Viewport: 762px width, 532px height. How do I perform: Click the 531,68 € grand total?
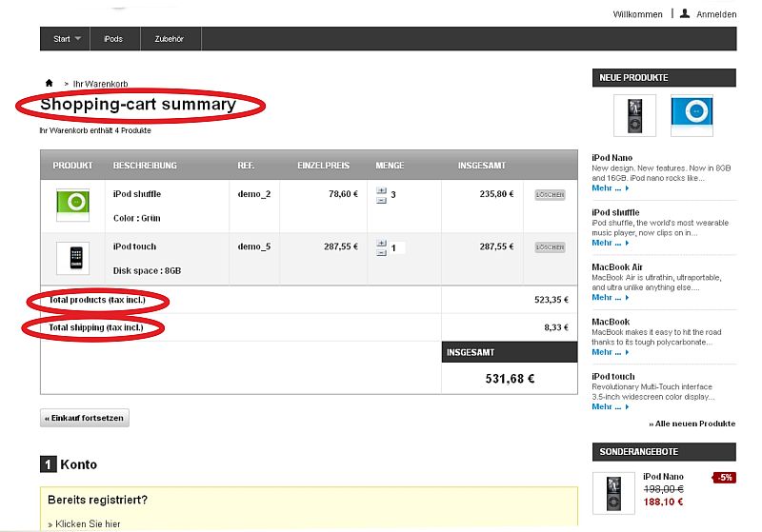pyautogui.click(x=510, y=379)
